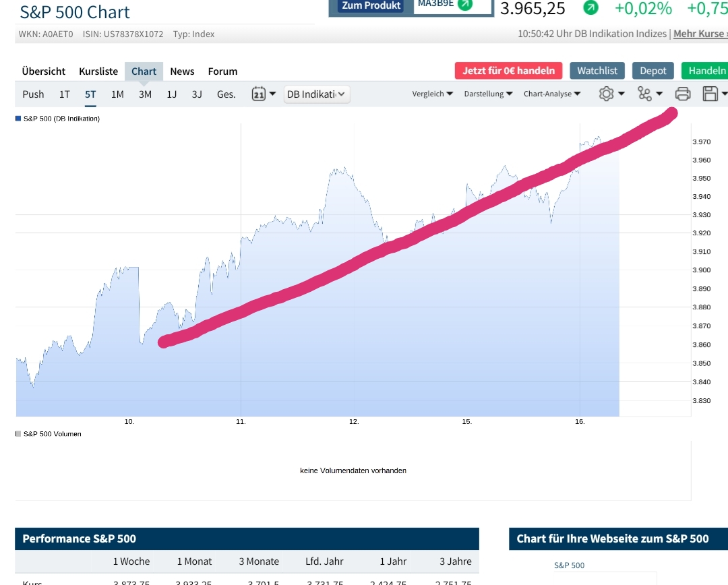Open the DB Indikation source combo box

click(x=316, y=94)
